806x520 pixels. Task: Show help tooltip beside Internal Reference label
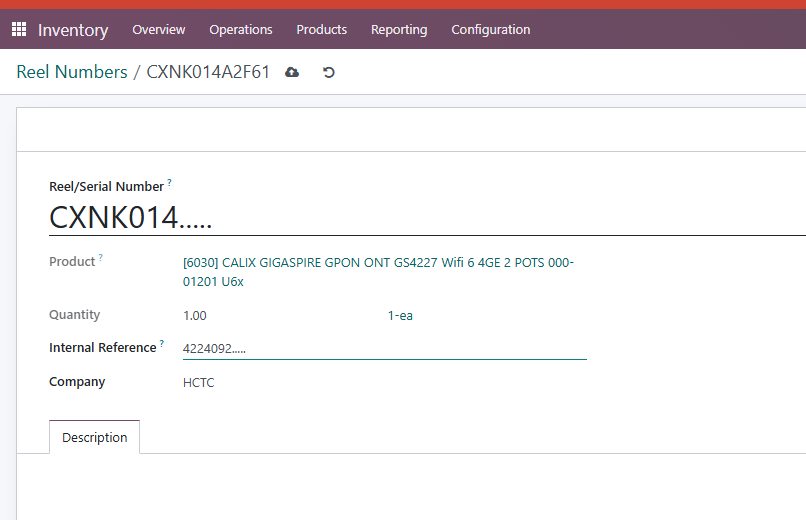click(x=162, y=343)
